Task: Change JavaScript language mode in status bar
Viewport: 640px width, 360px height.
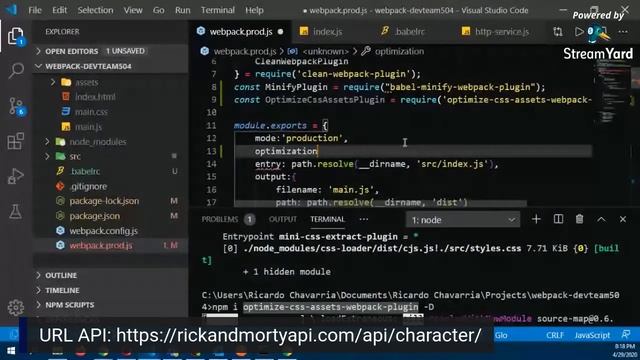Action: 592,335
